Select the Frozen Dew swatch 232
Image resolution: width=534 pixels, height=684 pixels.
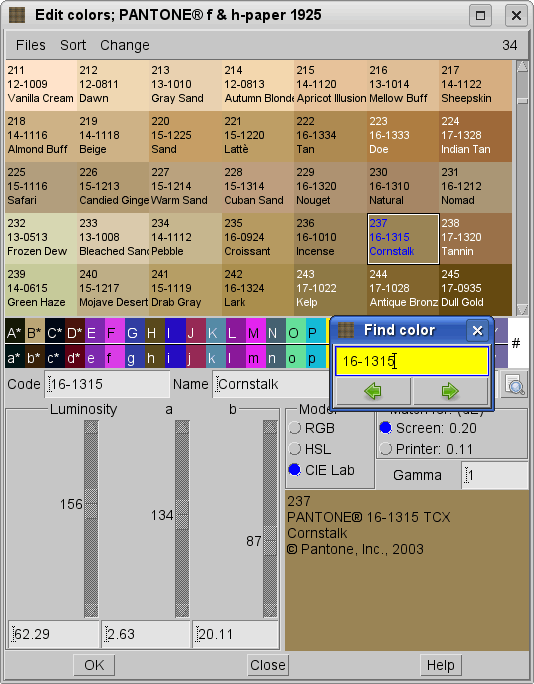41,238
